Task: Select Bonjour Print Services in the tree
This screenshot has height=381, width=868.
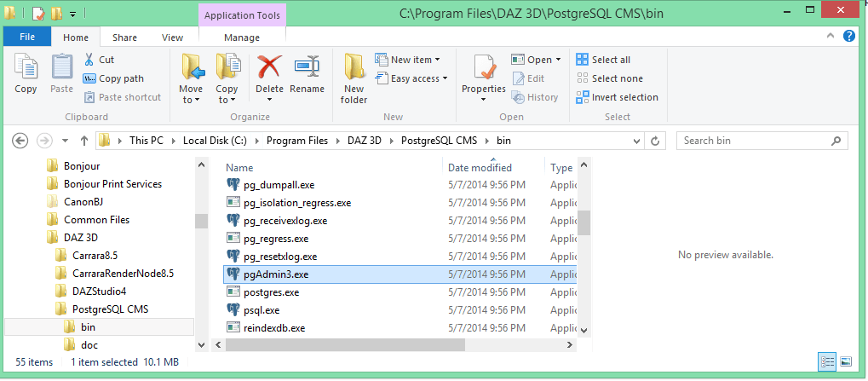Action: point(113,184)
